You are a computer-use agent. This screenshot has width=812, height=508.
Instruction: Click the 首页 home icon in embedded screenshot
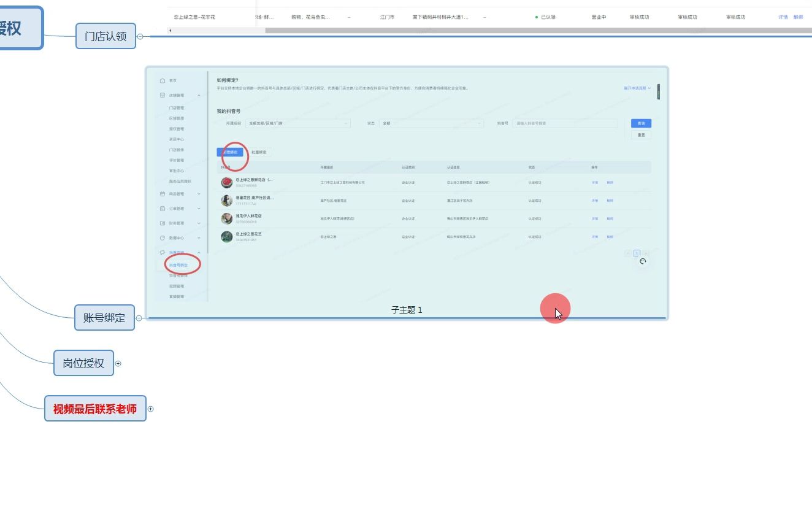(x=162, y=80)
